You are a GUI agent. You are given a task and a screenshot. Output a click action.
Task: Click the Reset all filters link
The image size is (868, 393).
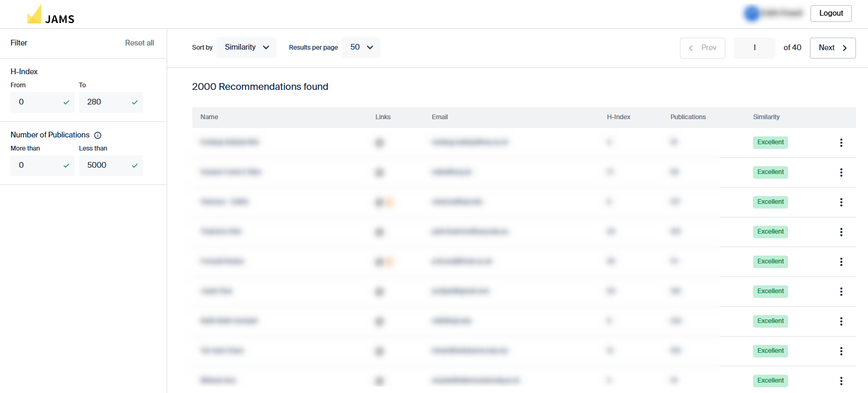pyautogui.click(x=139, y=43)
